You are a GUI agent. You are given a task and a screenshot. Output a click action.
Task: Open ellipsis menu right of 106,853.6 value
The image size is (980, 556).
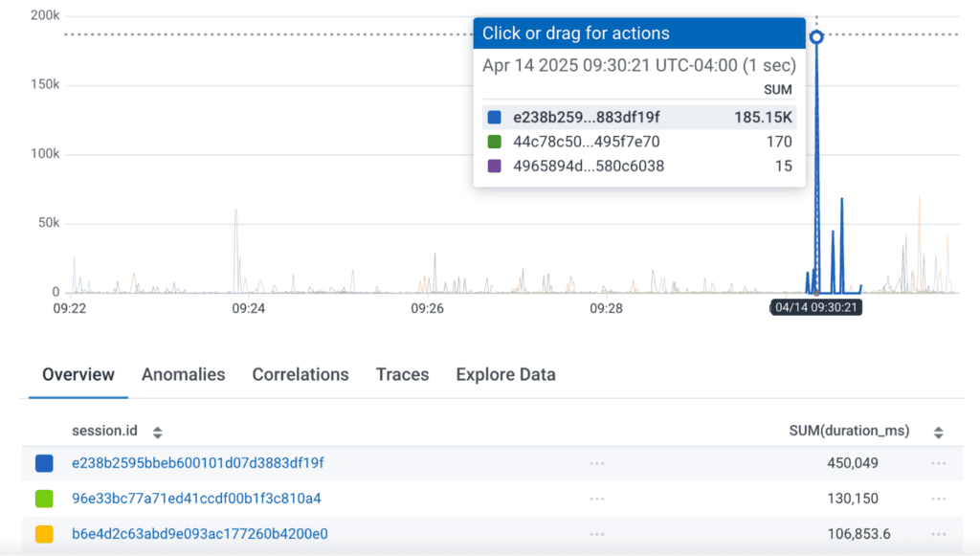pos(938,534)
